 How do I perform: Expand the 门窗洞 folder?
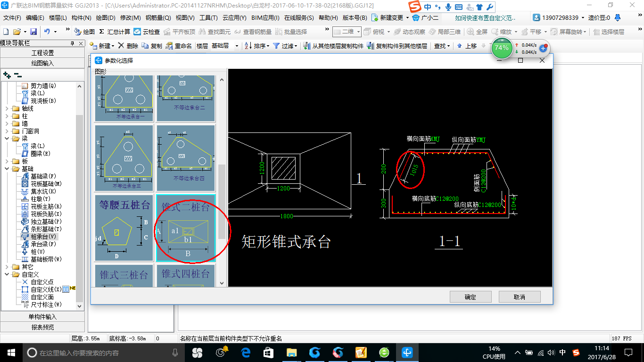[7, 131]
